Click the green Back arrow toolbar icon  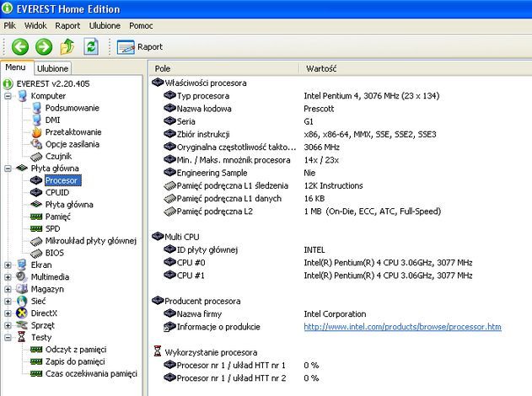pos(20,46)
